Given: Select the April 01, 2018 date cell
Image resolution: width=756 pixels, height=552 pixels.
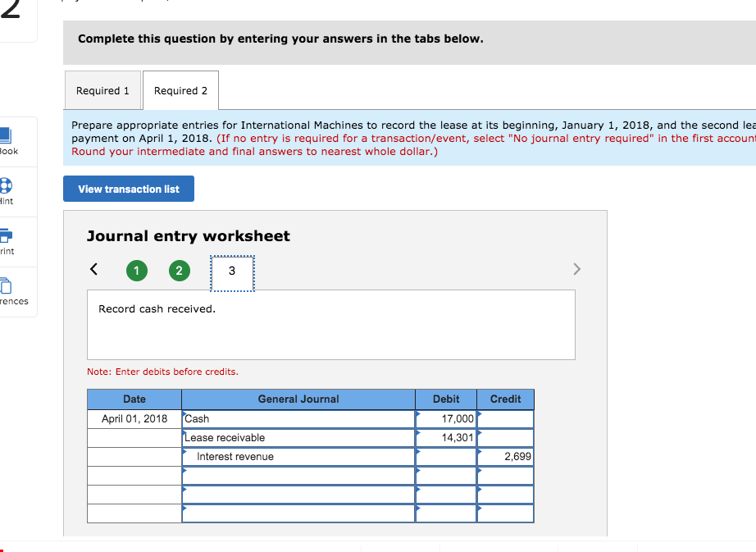Looking at the screenshot, I should [x=134, y=418].
